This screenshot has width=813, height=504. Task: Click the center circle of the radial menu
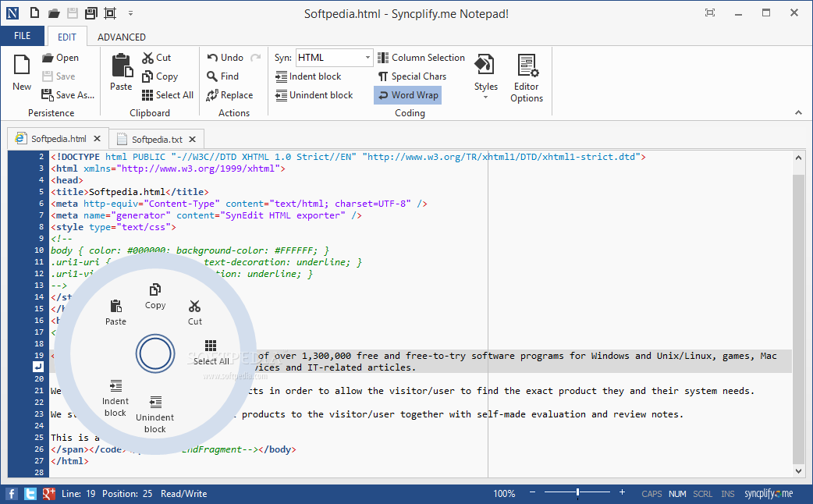tap(155, 353)
